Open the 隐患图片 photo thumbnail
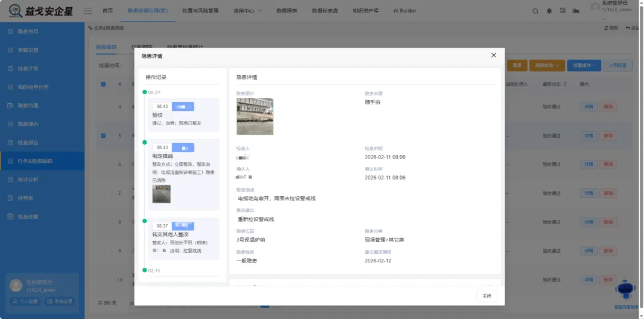The width and height of the screenshot is (644, 319). 255,116
